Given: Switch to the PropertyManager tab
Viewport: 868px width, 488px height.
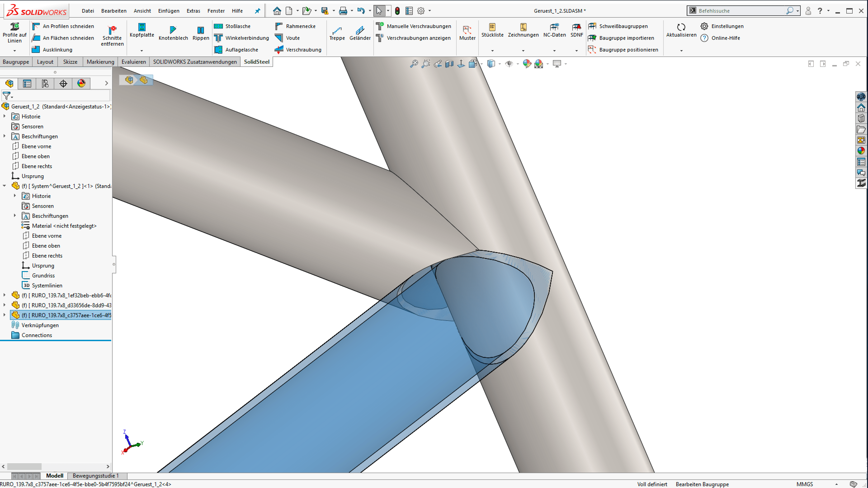Looking at the screenshot, I should 27,83.
